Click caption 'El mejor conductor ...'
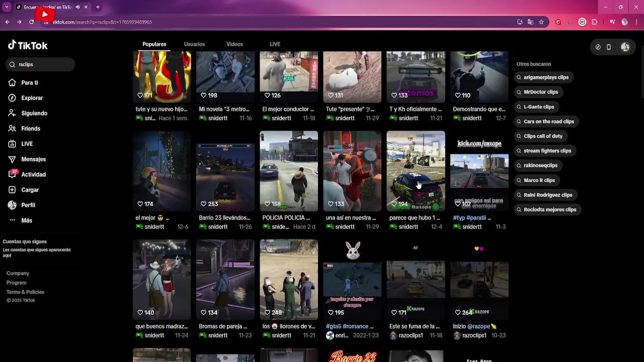Image resolution: width=644 pixels, height=362 pixels. [x=288, y=109]
